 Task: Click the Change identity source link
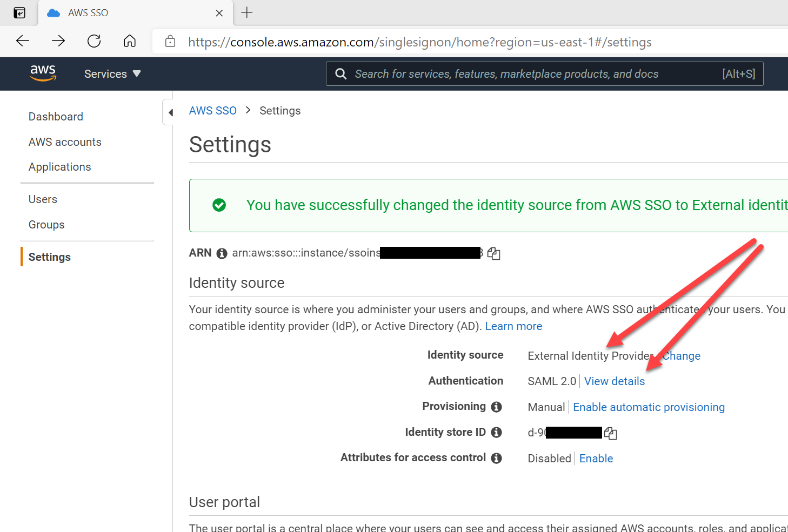[x=682, y=356]
